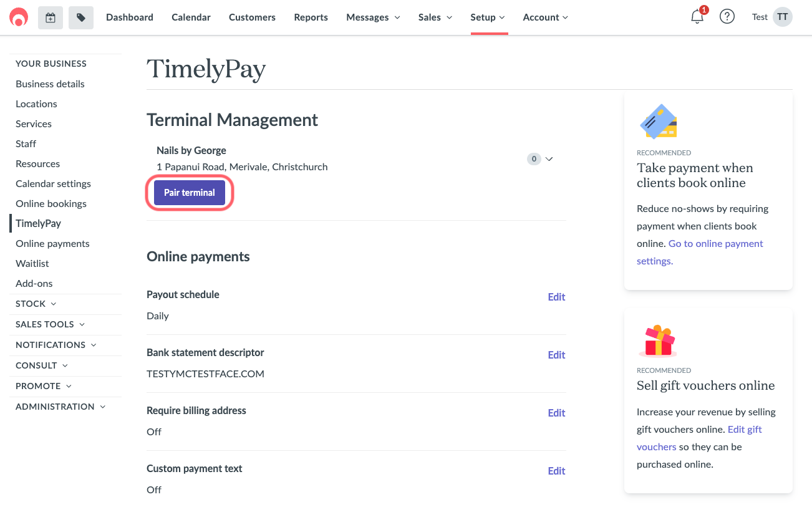The width and height of the screenshot is (812, 507).
Task: Click the terminal count badge showing 0
Action: pos(534,159)
